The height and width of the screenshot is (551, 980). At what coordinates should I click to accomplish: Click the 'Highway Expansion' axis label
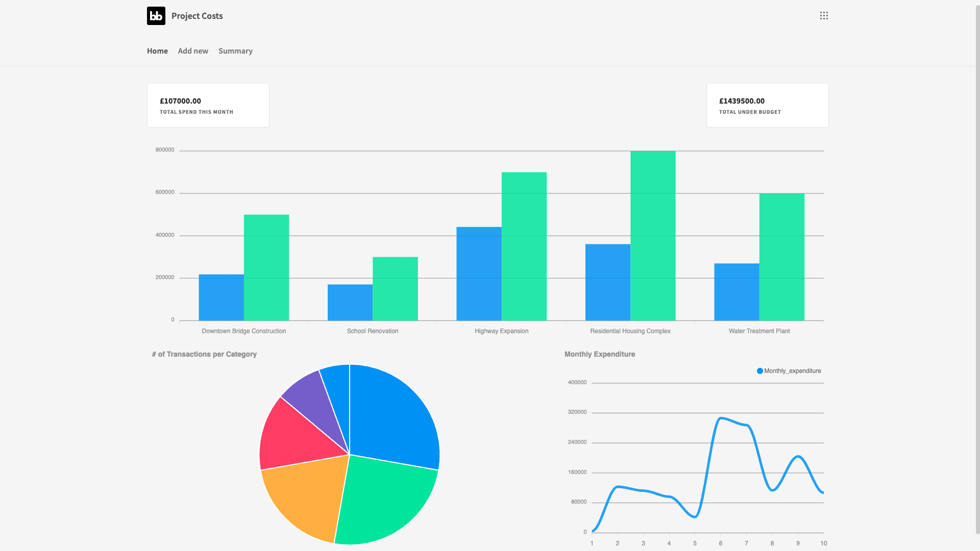tap(501, 331)
